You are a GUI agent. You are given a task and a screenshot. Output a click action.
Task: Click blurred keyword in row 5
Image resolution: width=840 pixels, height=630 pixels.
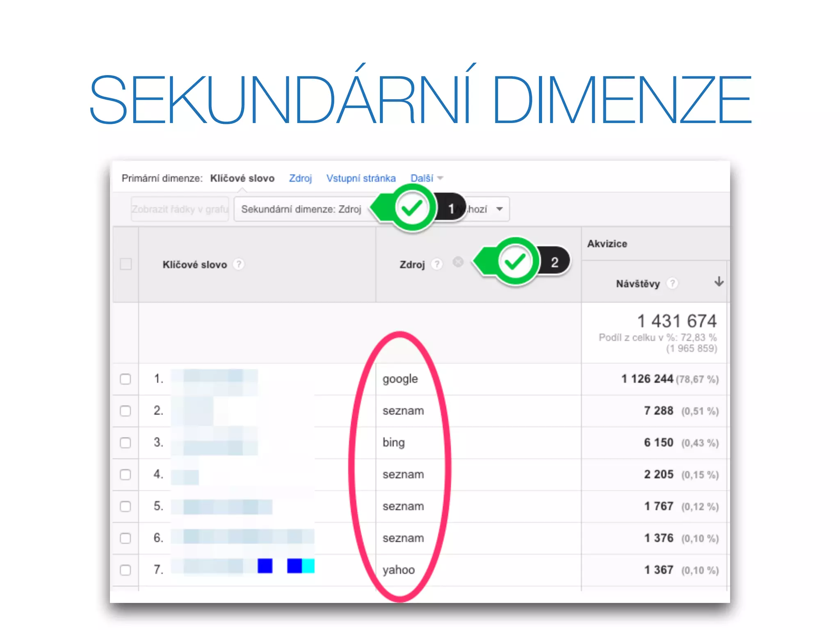pos(221,507)
